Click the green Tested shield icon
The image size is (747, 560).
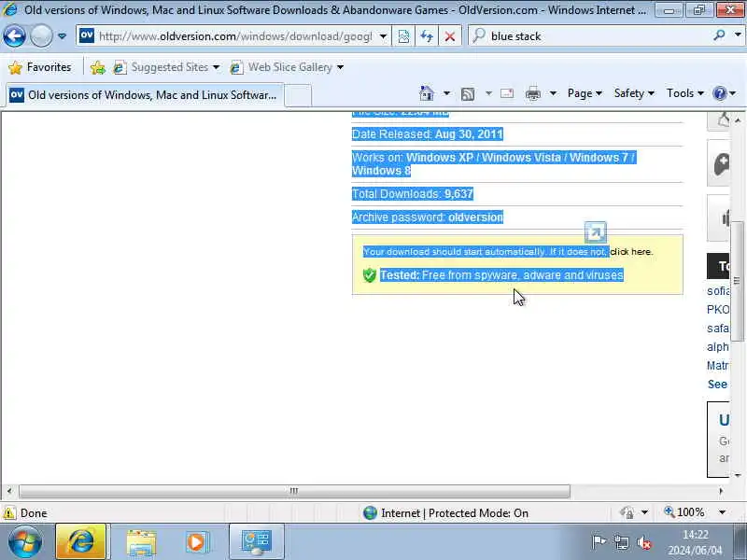[x=370, y=274]
